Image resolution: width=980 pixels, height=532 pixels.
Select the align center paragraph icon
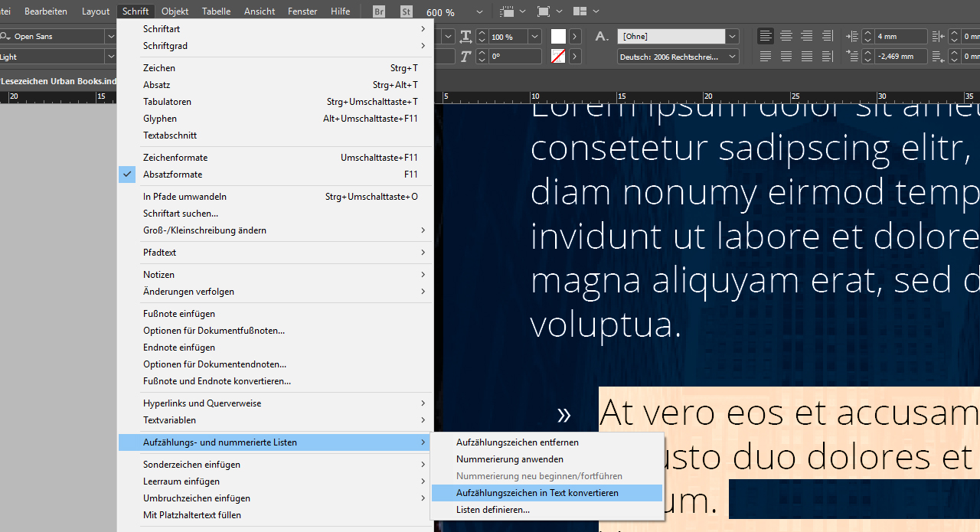pyautogui.click(x=786, y=36)
